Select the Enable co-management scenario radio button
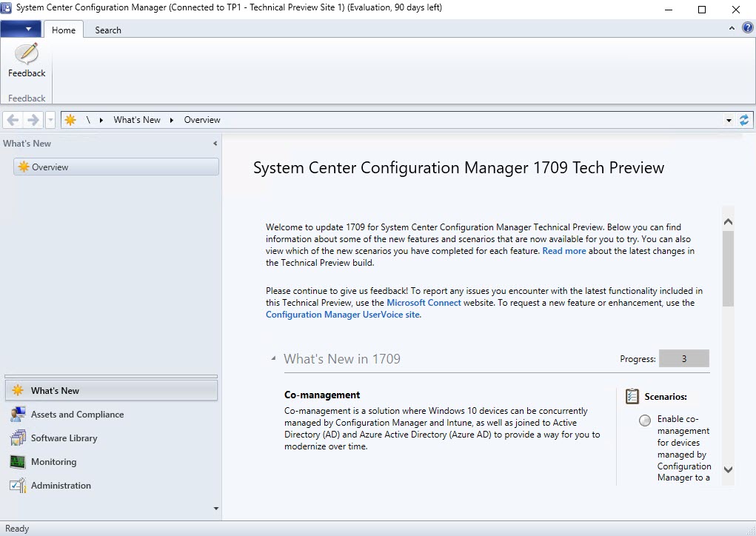Screen dimensions: 756x536 click(x=645, y=421)
